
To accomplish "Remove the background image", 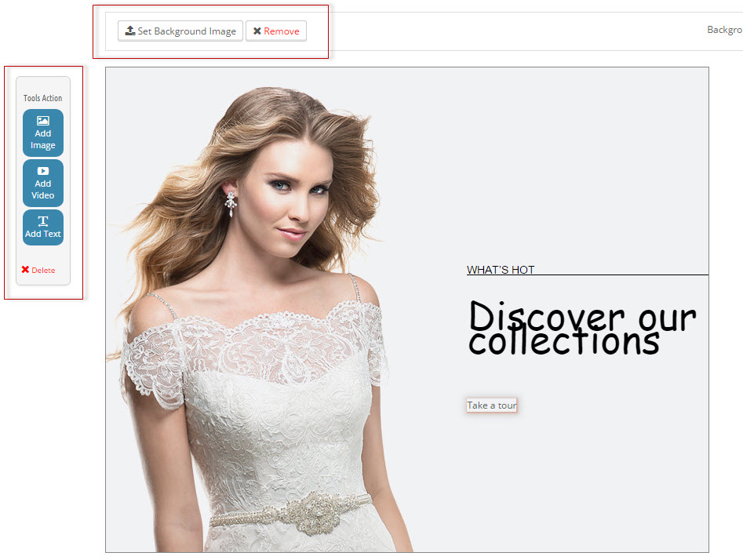I will [x=276, y=31].
